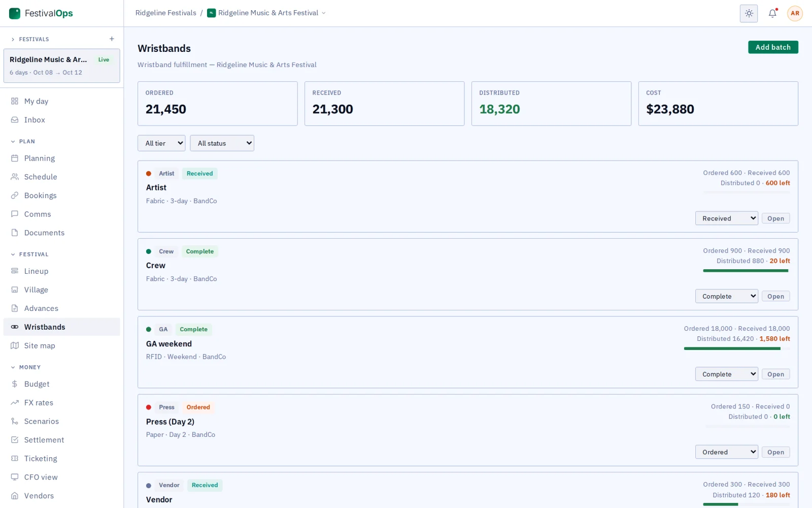Collapse the PLAN sidebar section
The height and width of the screenshot is (508, 812).
(x=23, y=142)
